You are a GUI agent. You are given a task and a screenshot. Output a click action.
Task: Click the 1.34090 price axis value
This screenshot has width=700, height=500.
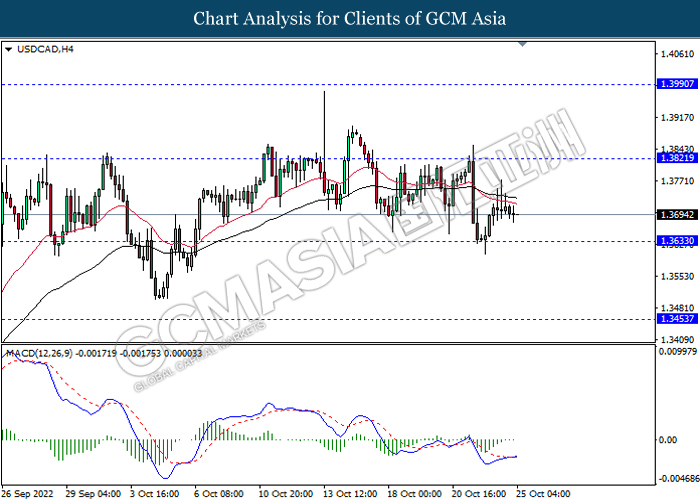(x=677, y=340)
